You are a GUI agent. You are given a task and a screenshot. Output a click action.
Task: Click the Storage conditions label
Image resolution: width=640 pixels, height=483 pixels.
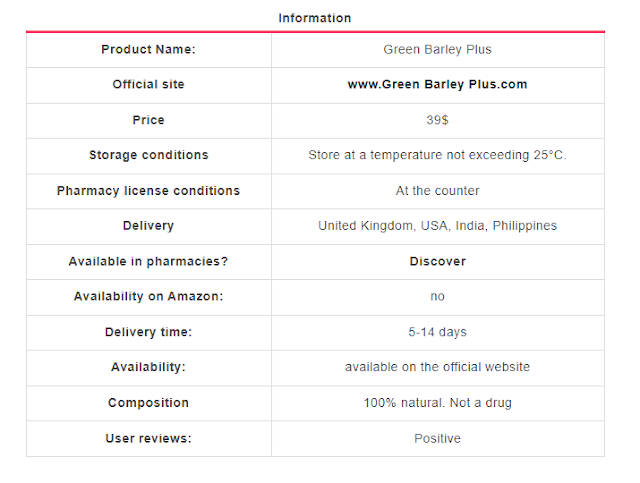(149, 155)
